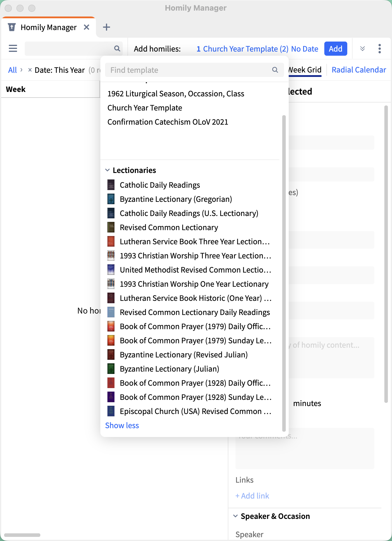Select Book of Common Prayer (1979) Sunday Lectionary
This screenshot has height=541, width=392.
click(195, 340)
